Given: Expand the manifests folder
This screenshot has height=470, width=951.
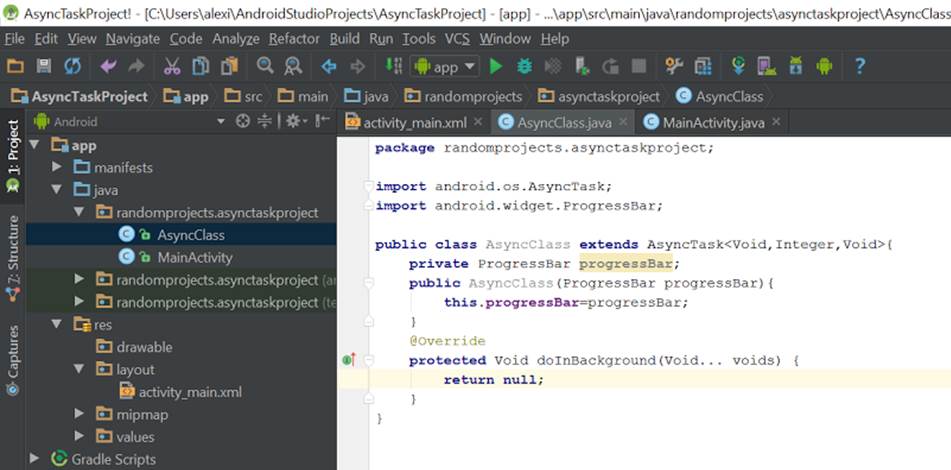Looking at the screenshot, I should pos(57,167).
